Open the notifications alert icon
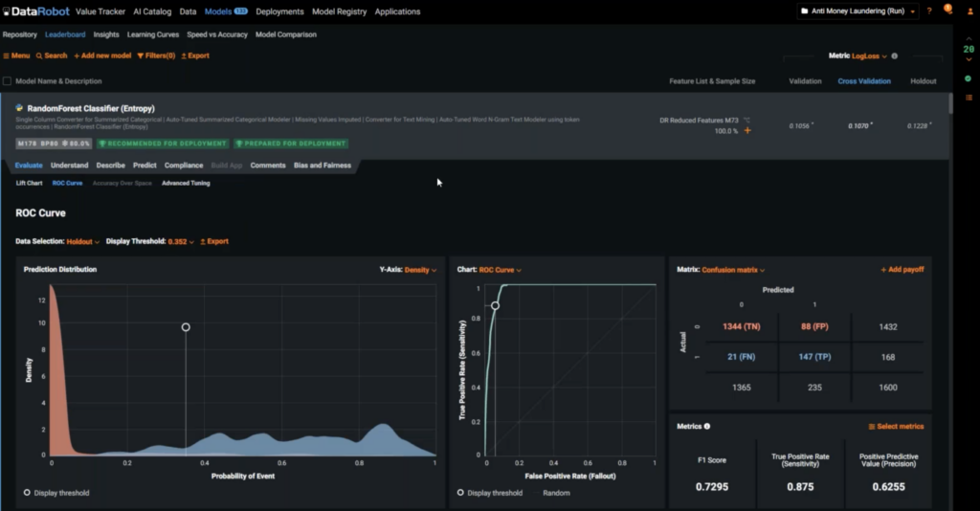 [948, 10]
